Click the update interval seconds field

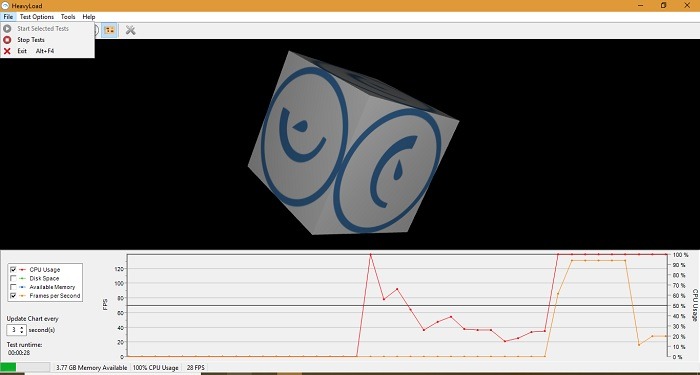13,330
